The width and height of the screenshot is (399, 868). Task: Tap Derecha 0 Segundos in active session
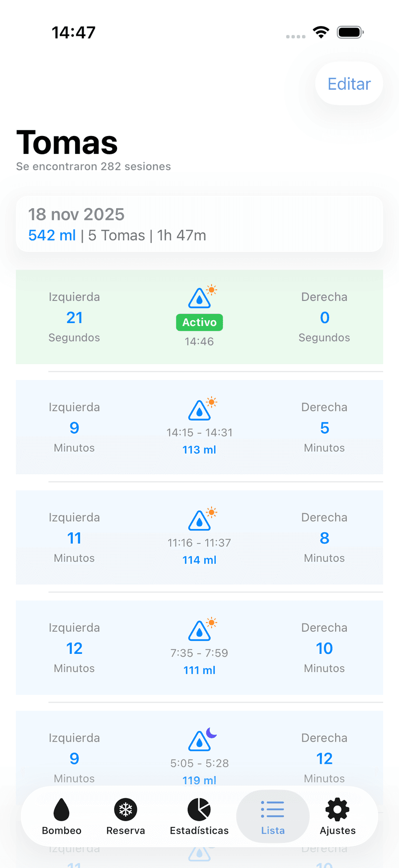324,317
